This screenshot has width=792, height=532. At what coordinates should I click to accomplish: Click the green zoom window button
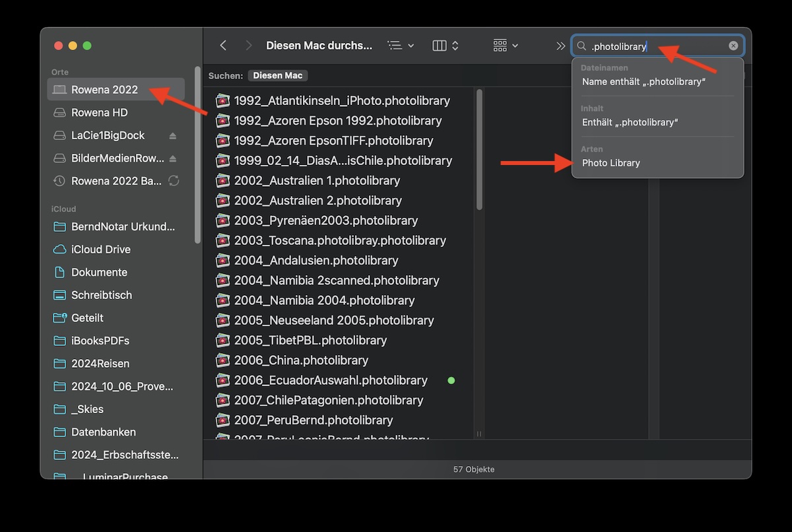click(x=87, y=46)
